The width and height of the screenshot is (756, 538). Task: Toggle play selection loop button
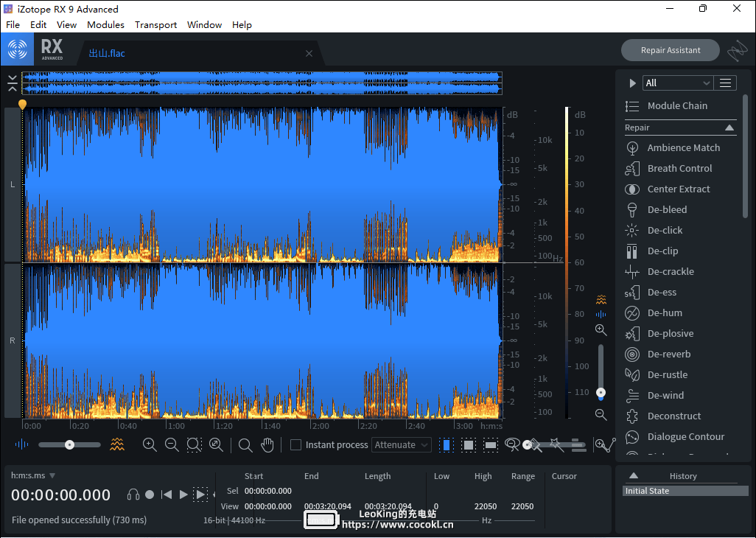[x=200, y=495]
